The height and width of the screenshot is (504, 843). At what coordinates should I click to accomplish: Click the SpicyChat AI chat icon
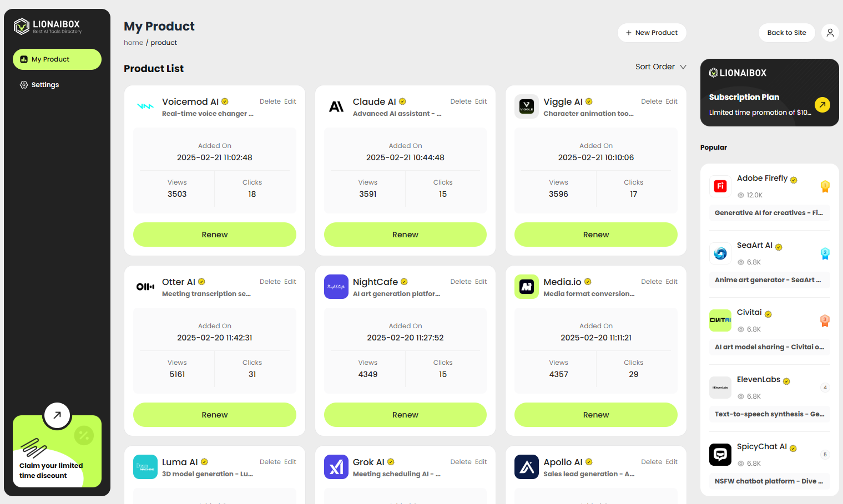click(720, 455)
